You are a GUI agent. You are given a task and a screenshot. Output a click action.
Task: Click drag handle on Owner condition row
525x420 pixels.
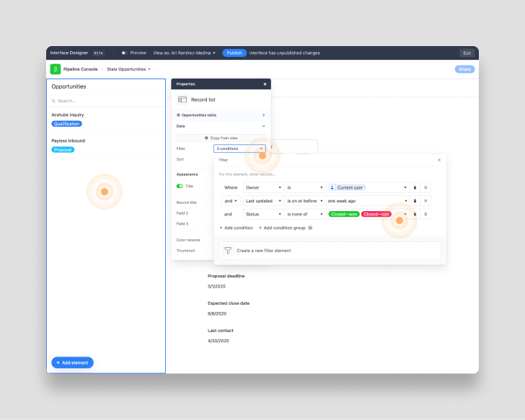(x=425, y=187)
